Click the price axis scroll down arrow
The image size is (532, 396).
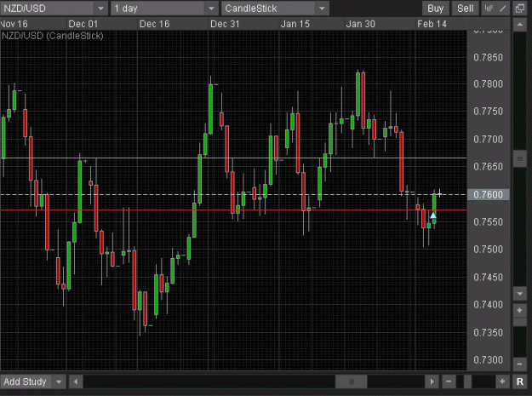[520, 294]
